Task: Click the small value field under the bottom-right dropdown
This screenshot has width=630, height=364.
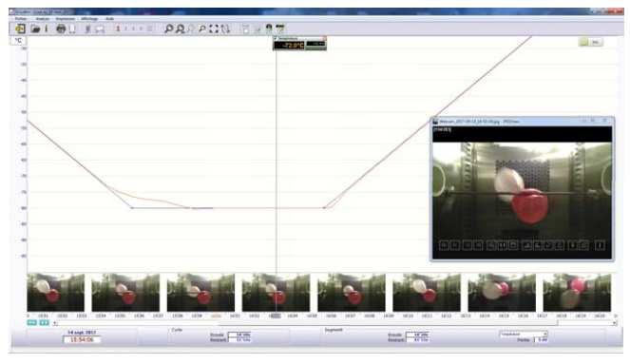Action: pos(541,340)
